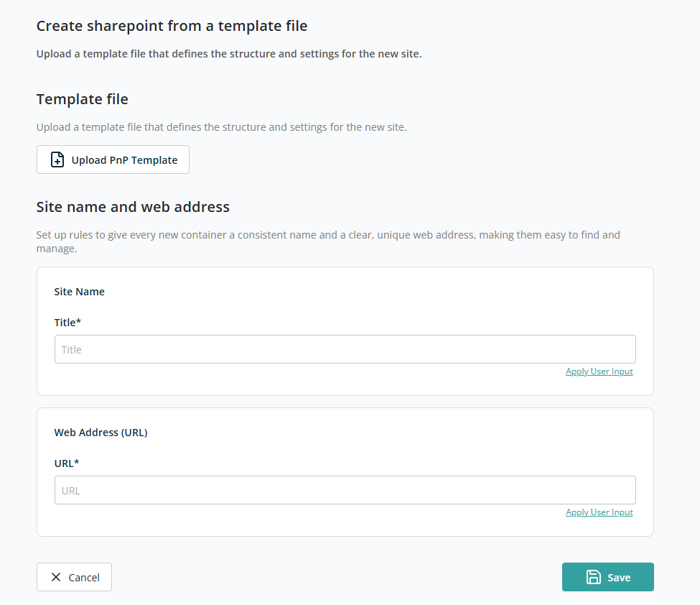Click the X icon in Cancel button
700x605 pixels.
coord(56,577)
